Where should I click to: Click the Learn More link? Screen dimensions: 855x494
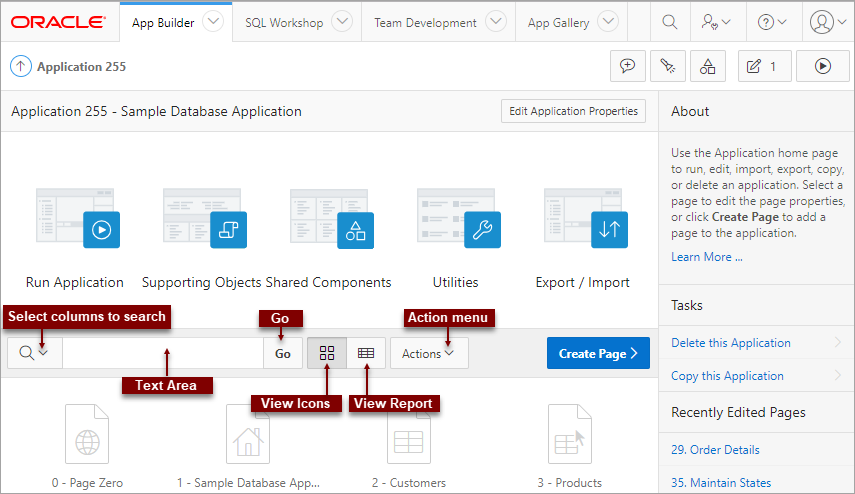[707, 257]
